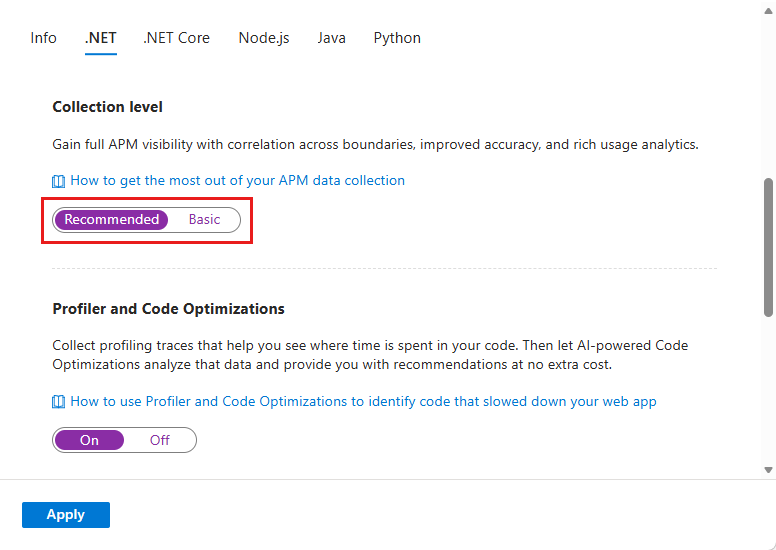Select Recommended collection level

(111, 220)
